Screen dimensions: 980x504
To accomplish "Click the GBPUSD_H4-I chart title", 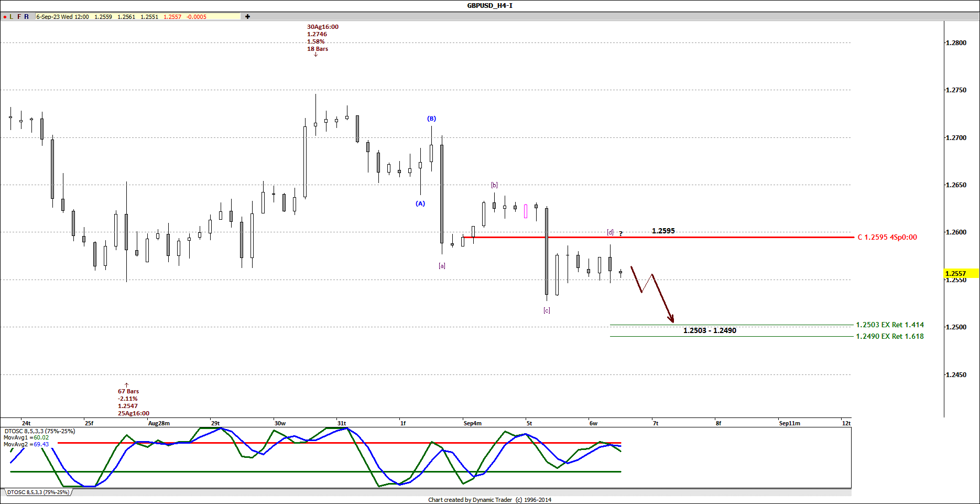I will (489, 5).
